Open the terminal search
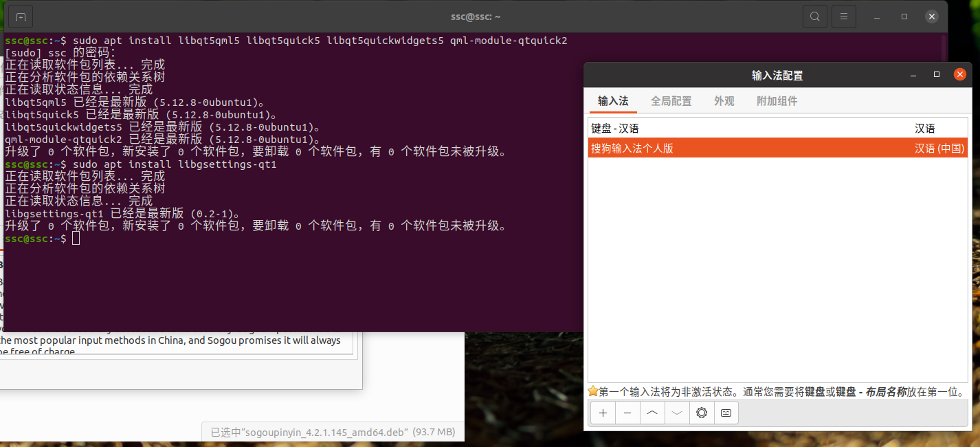This screenshot has width=980, height=447. coord(814,17)
